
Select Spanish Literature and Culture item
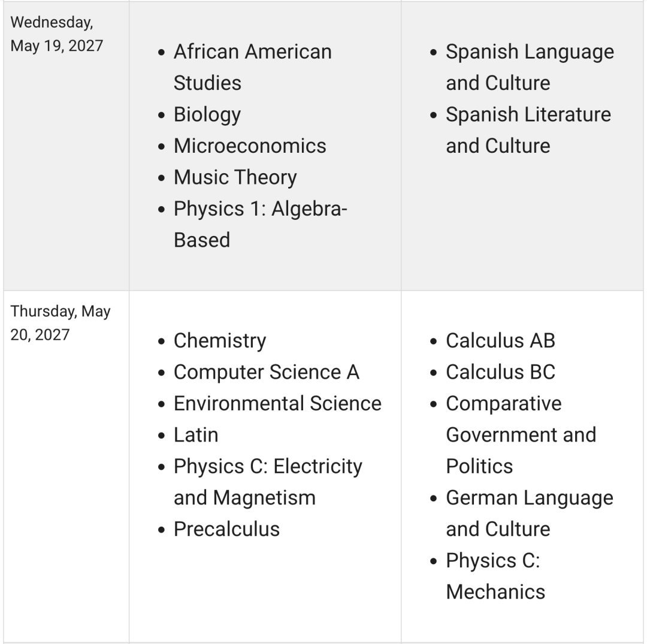tap(528, 130)
